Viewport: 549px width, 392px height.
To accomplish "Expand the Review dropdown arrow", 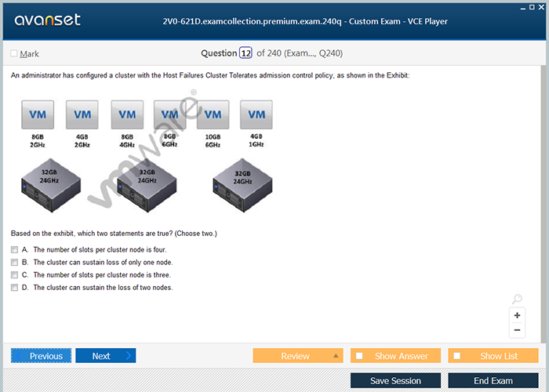I will (336, 356).
